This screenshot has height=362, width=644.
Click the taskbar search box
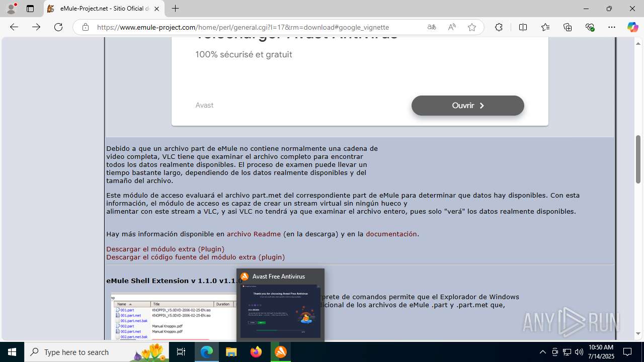[97, 352]
